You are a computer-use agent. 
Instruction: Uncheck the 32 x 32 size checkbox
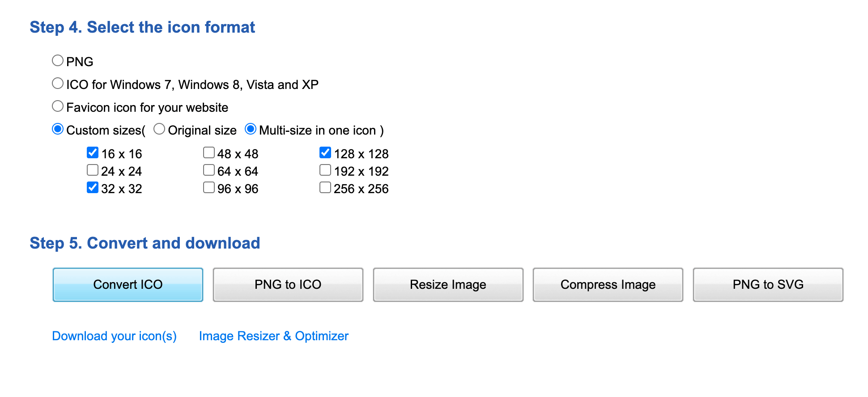click(x=93, y=188)
